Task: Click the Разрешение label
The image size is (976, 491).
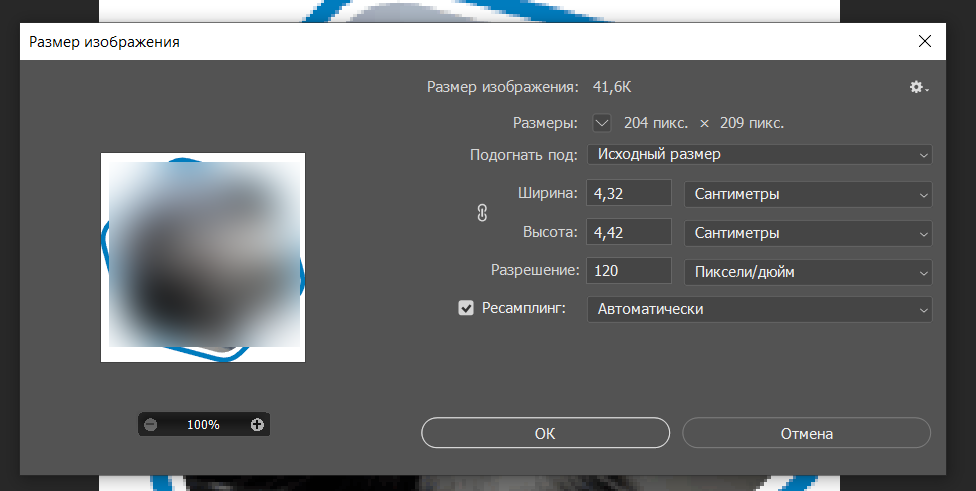Action: (535, 271)
